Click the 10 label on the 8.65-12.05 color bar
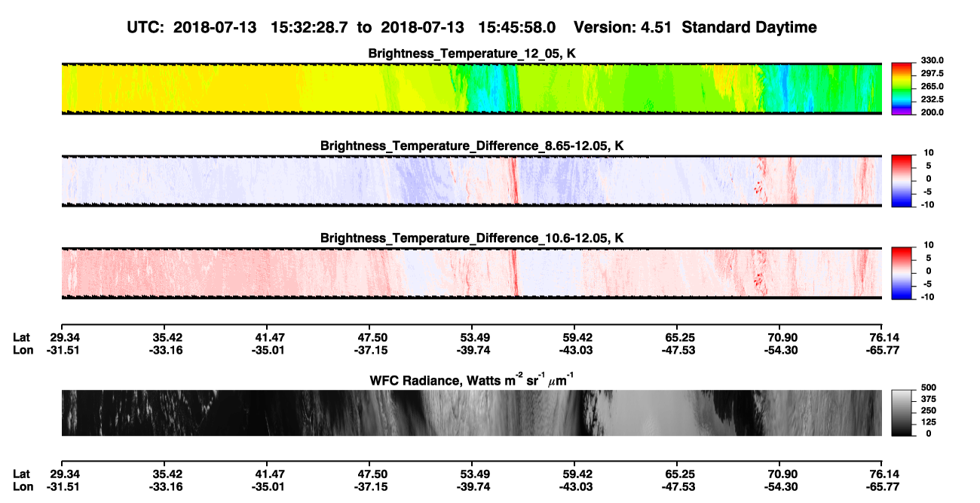The width and height of the screenshot is (980, 503). coord(927,153)
